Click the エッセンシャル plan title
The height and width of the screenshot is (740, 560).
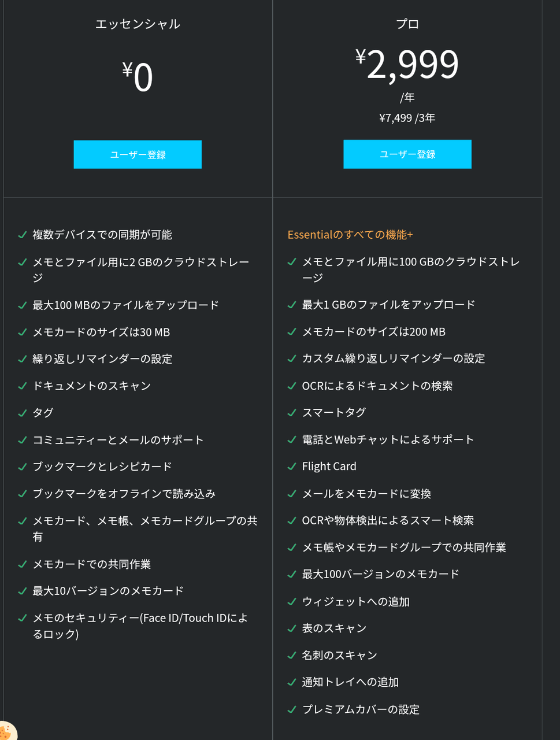pyautogui.click(x=138, y=24)
